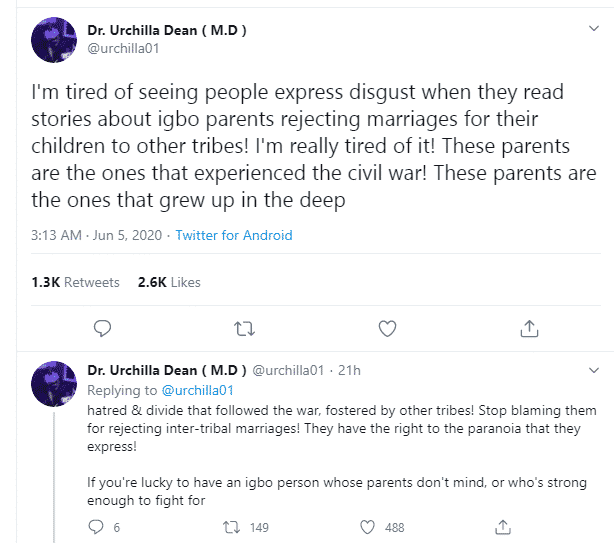Like the main tweet
This screenshot has height=543, width=614.
(387, 328)
